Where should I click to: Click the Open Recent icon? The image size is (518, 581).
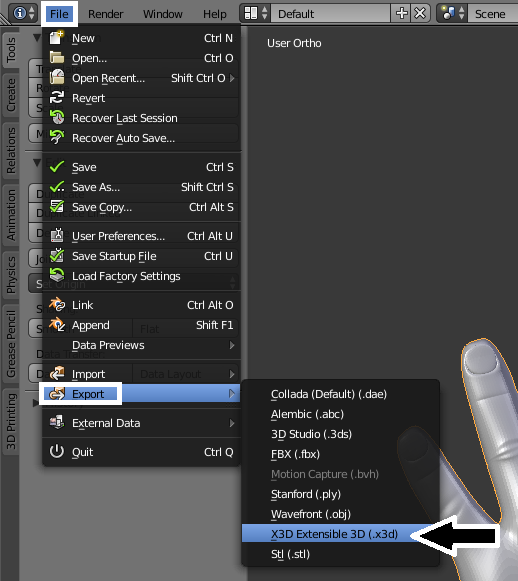click(x=57, y=78)
